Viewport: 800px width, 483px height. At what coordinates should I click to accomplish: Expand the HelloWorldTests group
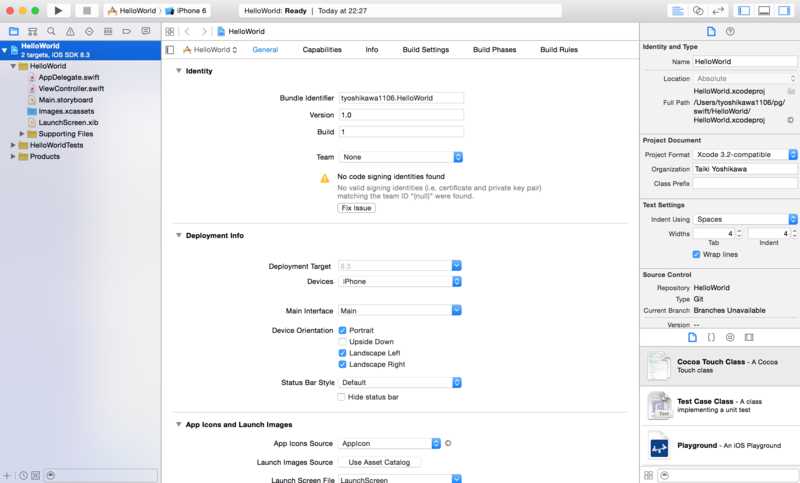[x=13, y=145]
